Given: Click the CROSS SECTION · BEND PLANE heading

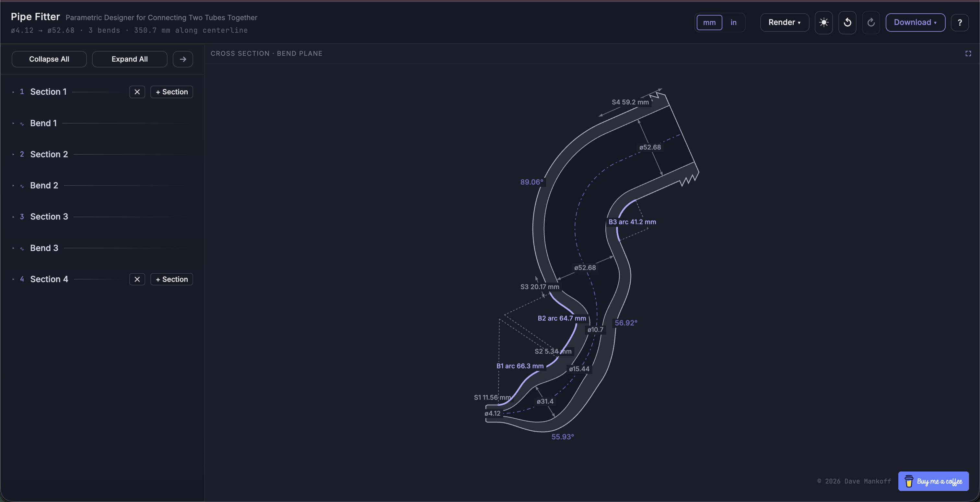Looking at the screenshot, I should (x=266, y=54).
